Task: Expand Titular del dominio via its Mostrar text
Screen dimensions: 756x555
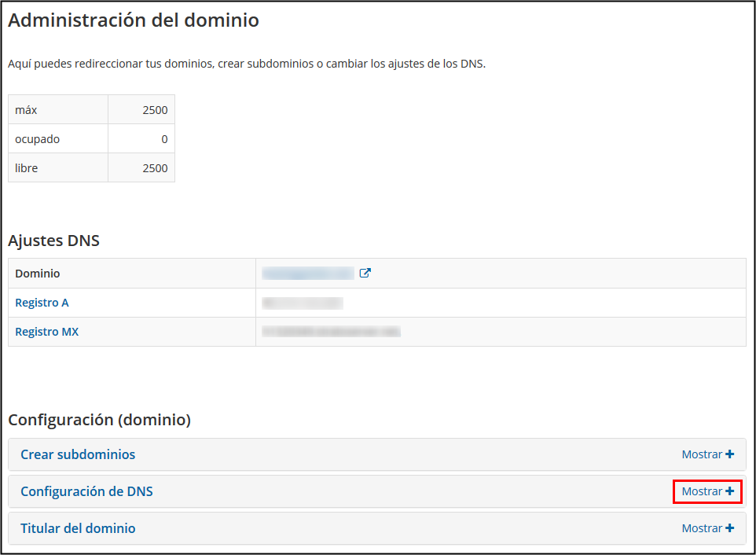Action: (701, 528)
